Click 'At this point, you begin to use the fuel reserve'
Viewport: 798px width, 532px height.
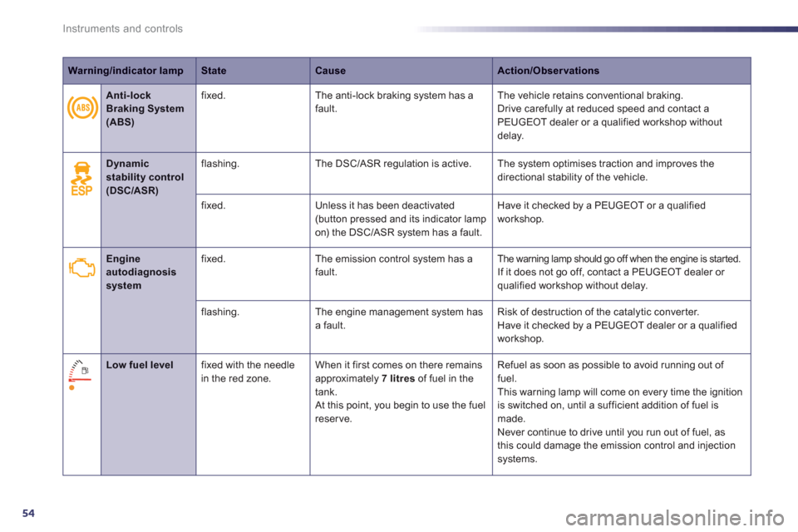point(400,411)
